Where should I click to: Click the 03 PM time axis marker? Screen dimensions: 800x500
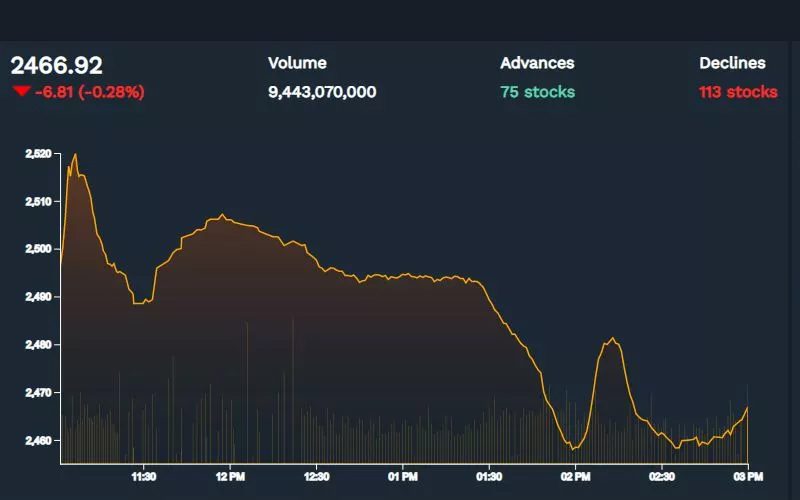coord(748,476)
